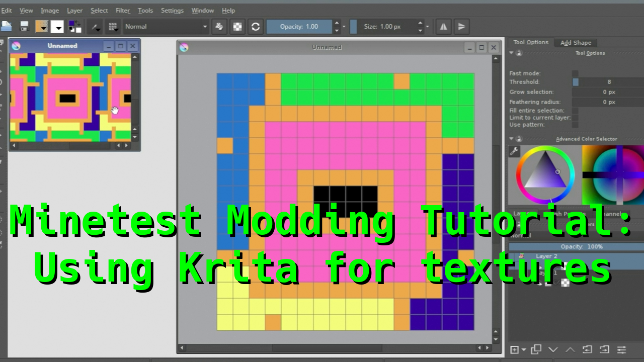The height and width of the screenshot is (362, 644).
Task: Switch to the Add Shape tab
Action: pyautogui.click(x=576, y=43)
